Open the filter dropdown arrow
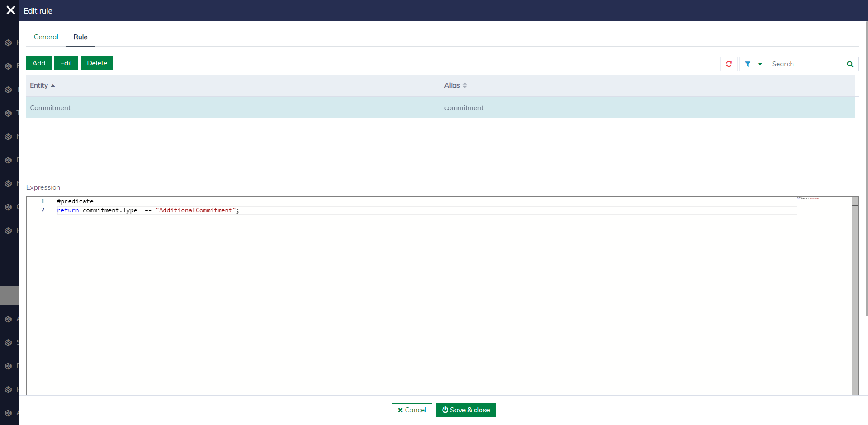The width and height of the screenshot is (868, 425). 760,64
